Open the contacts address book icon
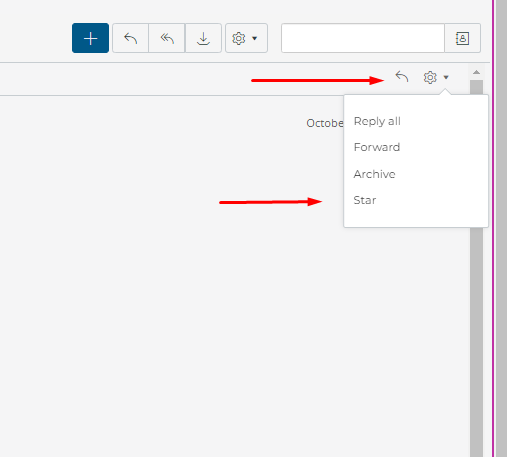Image resolution: width=507 pixels, height=457 pixels. point(462,38)
